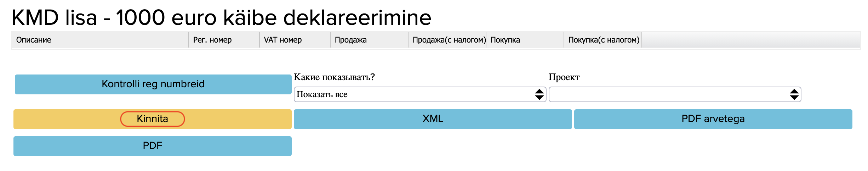The image size is (868, 171).
Task: Click the empty header area after the last column
Action: click(x=750, y=40)
